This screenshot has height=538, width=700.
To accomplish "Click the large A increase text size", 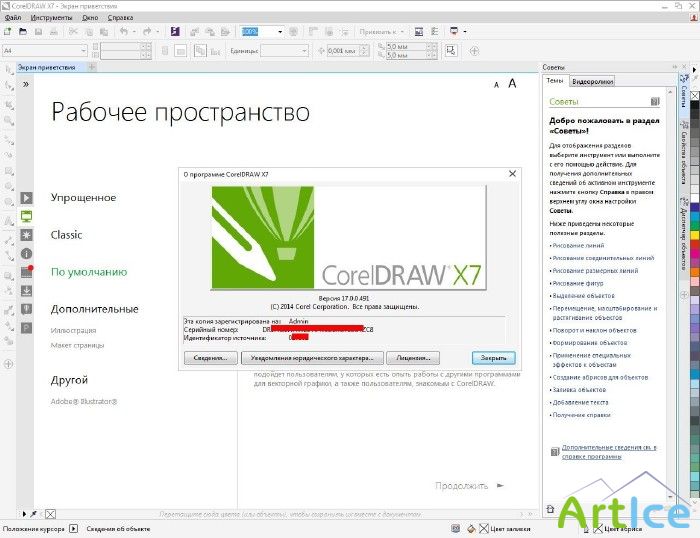I will pyautogui.click(x=512, y=83).
